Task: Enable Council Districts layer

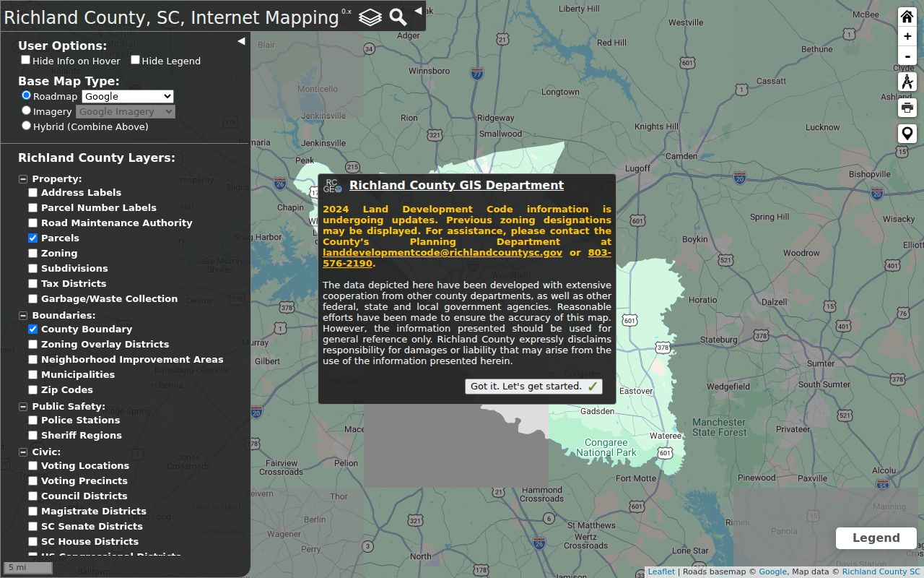Action: pos(32,496)
